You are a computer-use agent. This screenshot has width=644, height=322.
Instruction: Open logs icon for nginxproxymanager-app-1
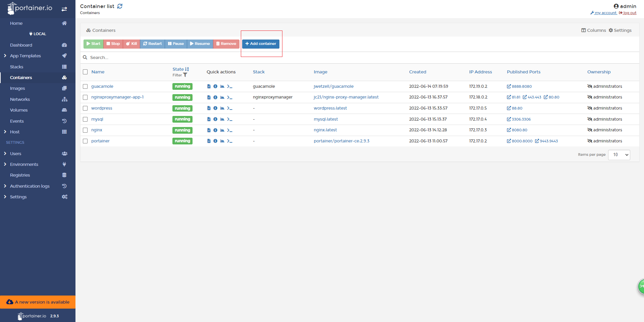(209, 98)
